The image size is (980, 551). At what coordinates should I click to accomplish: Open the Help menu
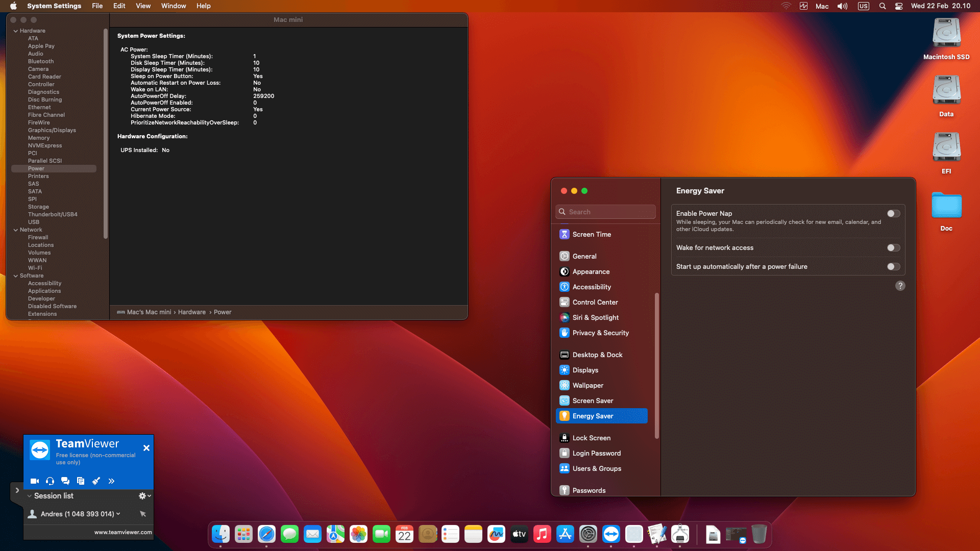(204, 6)
